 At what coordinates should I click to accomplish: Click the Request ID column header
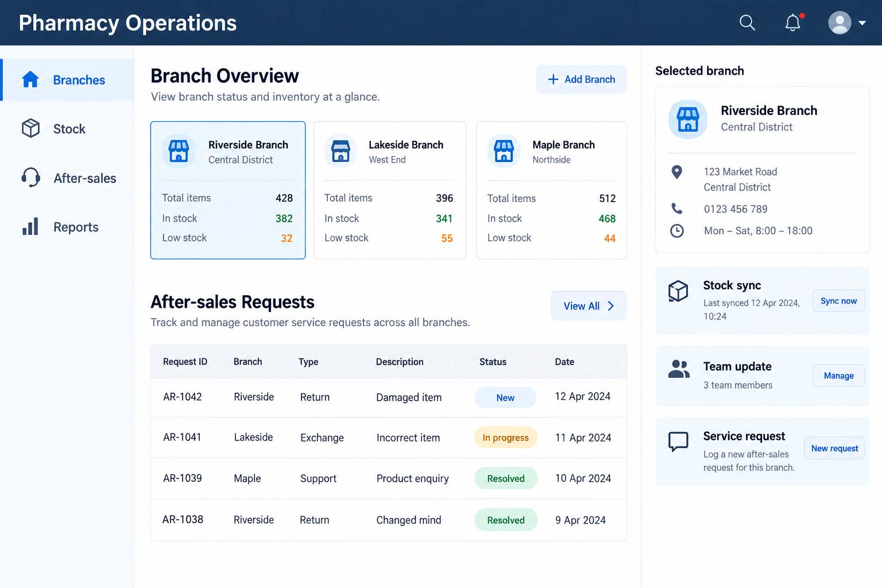[x=185, y=362]
